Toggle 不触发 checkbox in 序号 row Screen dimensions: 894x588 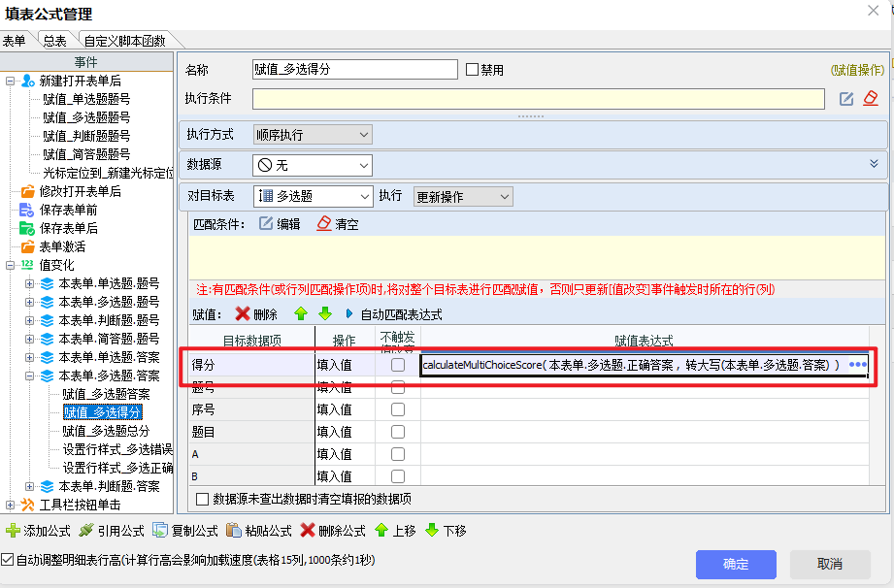click(x=398, y=409)
